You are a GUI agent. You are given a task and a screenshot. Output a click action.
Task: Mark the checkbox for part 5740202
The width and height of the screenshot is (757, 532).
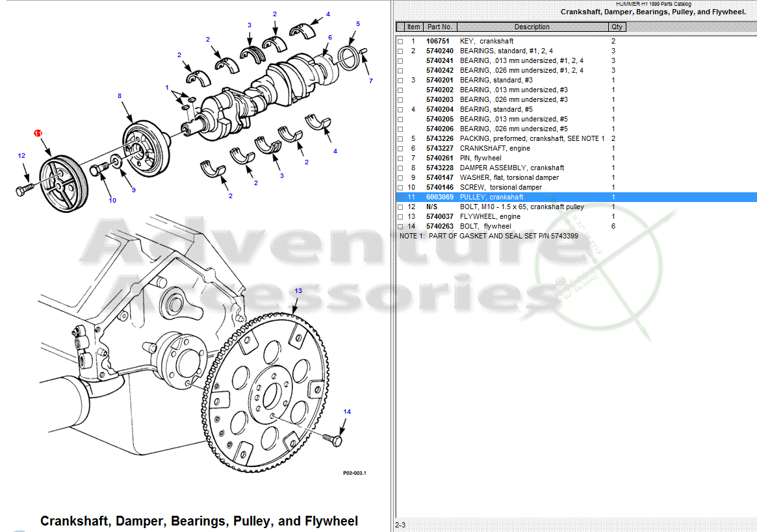tap(400, 90)
